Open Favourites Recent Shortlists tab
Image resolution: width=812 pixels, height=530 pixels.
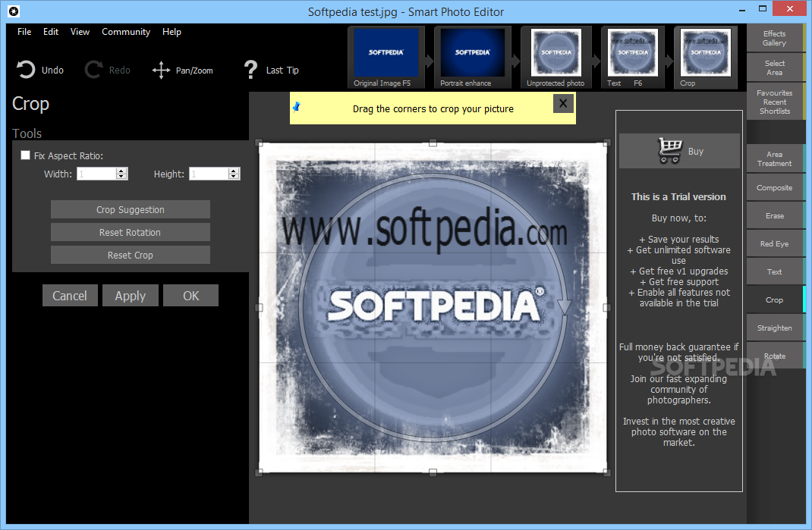tap(775, 102)
